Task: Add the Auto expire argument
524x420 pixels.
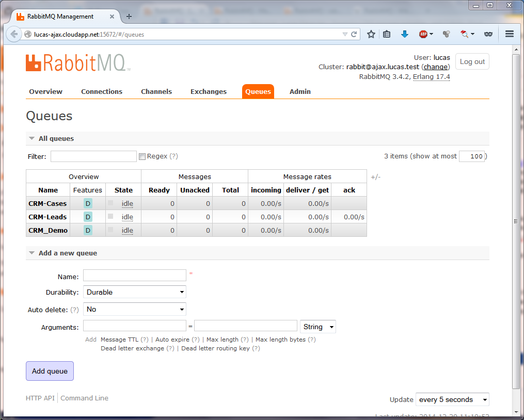Action: coord(172,340)
